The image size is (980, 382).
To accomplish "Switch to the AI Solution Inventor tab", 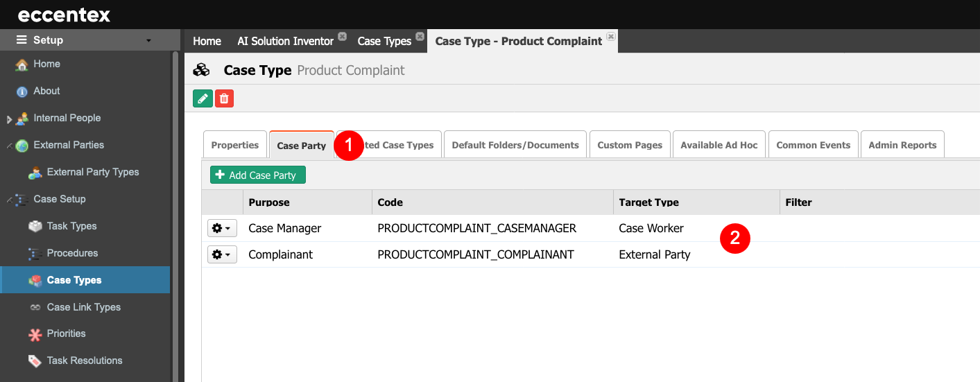I will click(x=286, y=41).
